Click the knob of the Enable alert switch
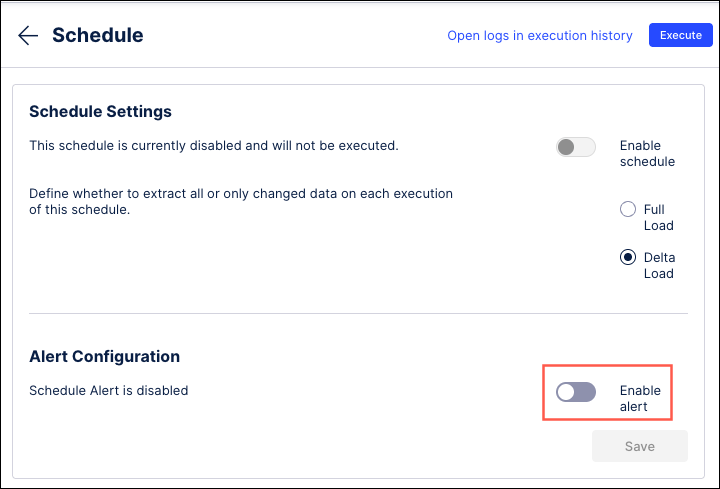Screen dimensions: 720x489 567,392
